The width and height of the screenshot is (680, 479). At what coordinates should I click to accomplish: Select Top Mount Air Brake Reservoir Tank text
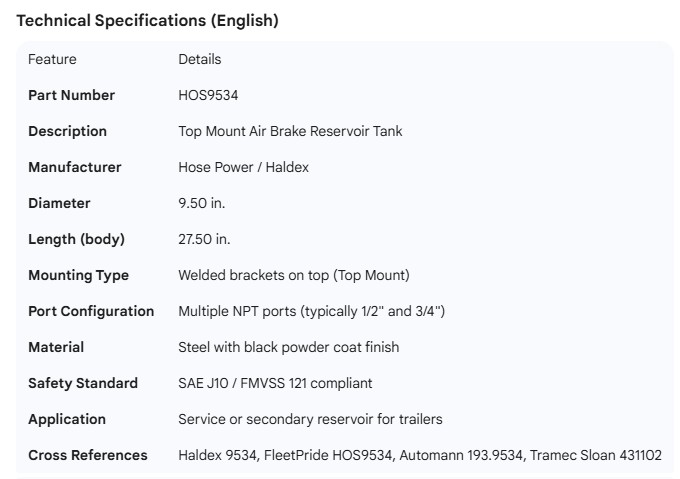pyautogui.click(x=290, y=131)
